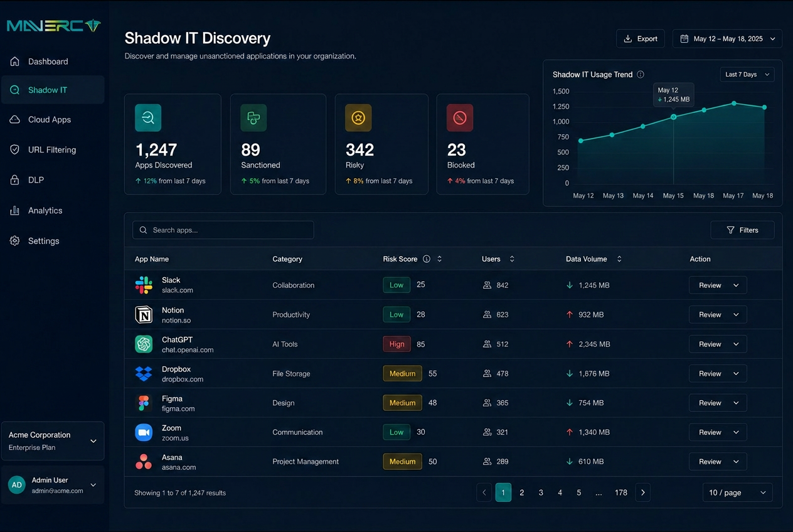
Task: Click the May 15 data point on chart
Action: pyautogui.click(x=673, y=117)
